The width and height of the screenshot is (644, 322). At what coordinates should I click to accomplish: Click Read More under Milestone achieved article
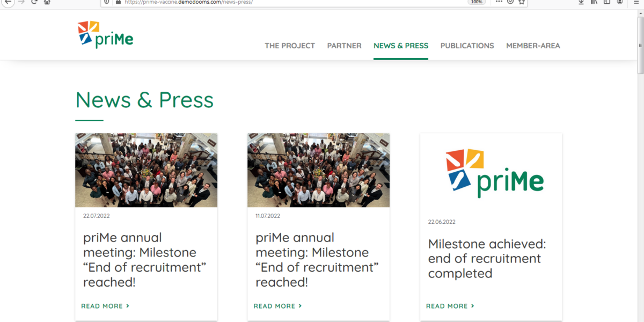[x=450, y=306]
